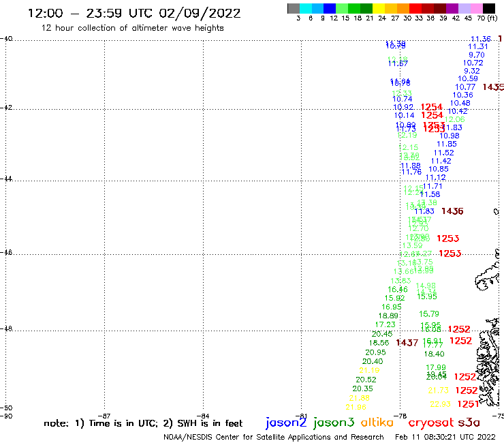Click the green wave height 20.95

coord(375,352)
